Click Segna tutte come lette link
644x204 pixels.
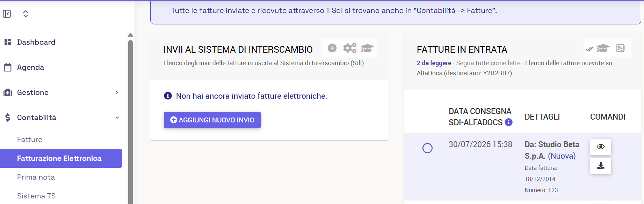[488, 63]
